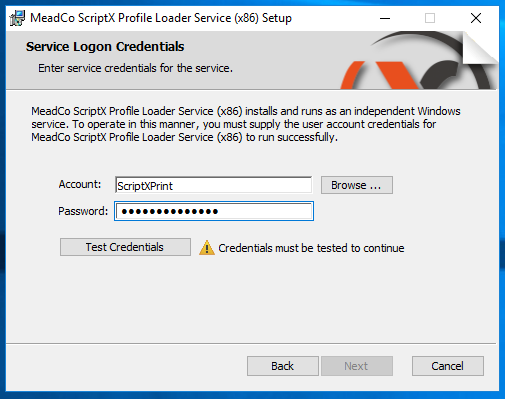Viewport: 505px width, 399px height.
Task: Click the yellow warning triangle icon
Action: pyautogui.click(x=207, y=248)
